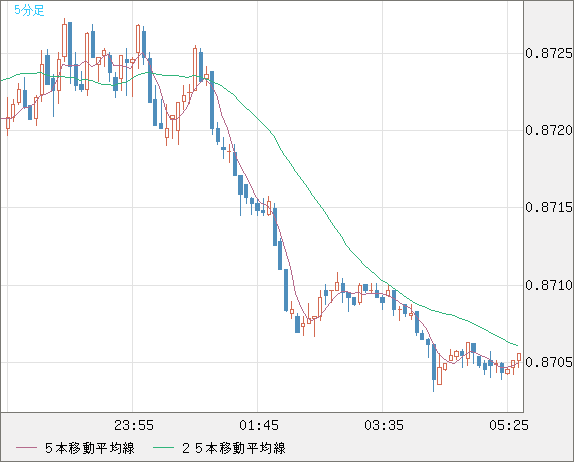Click the 0.8725 price axis label

click(548, 53)
